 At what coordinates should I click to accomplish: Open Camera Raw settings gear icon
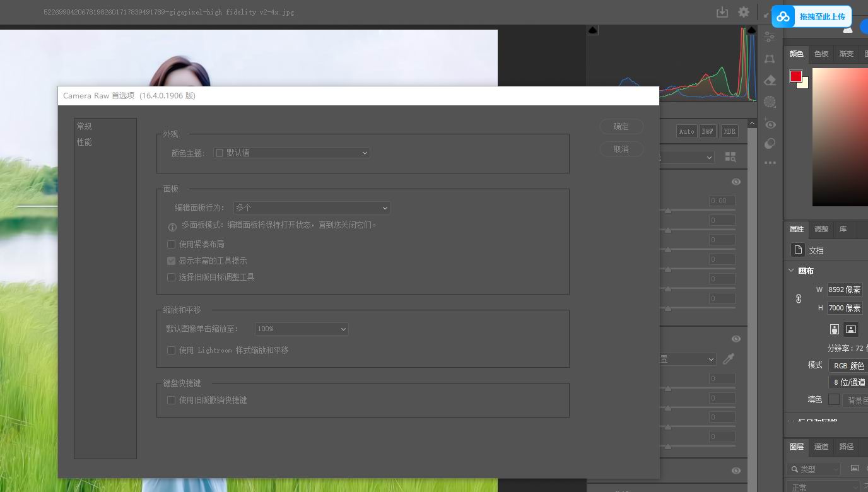click(x=744, y=12)
